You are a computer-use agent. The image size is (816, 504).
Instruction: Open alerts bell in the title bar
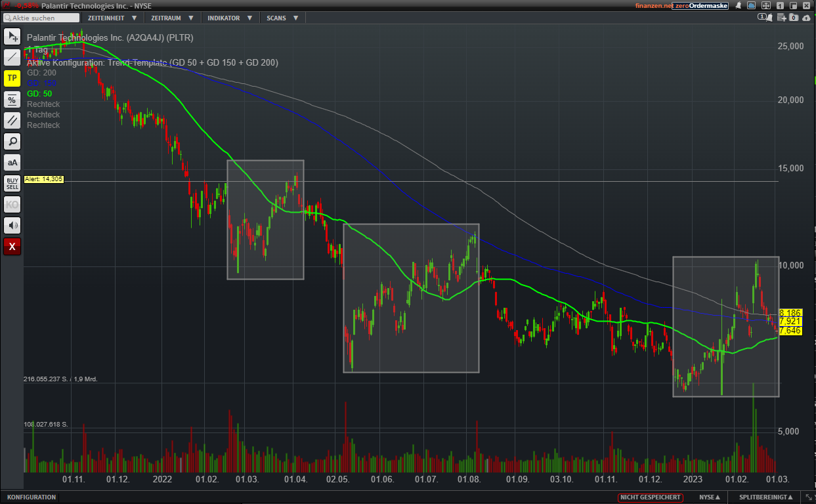point(739,5)
